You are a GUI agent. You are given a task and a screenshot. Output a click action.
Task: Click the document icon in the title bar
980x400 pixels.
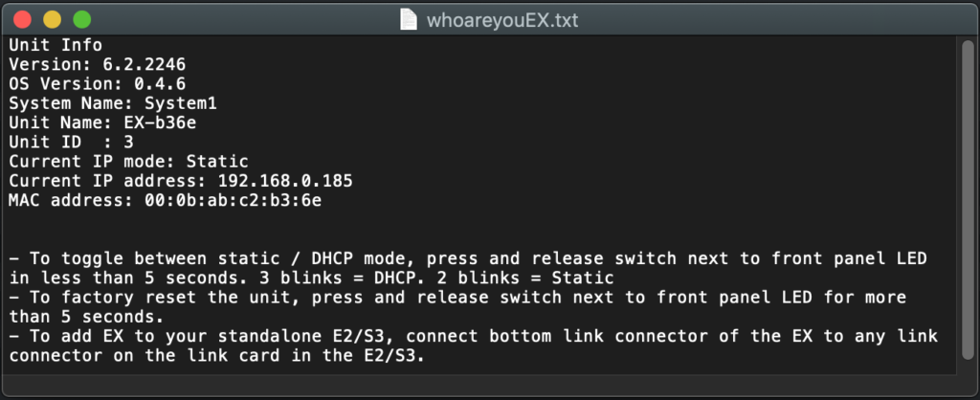(408, 18)
